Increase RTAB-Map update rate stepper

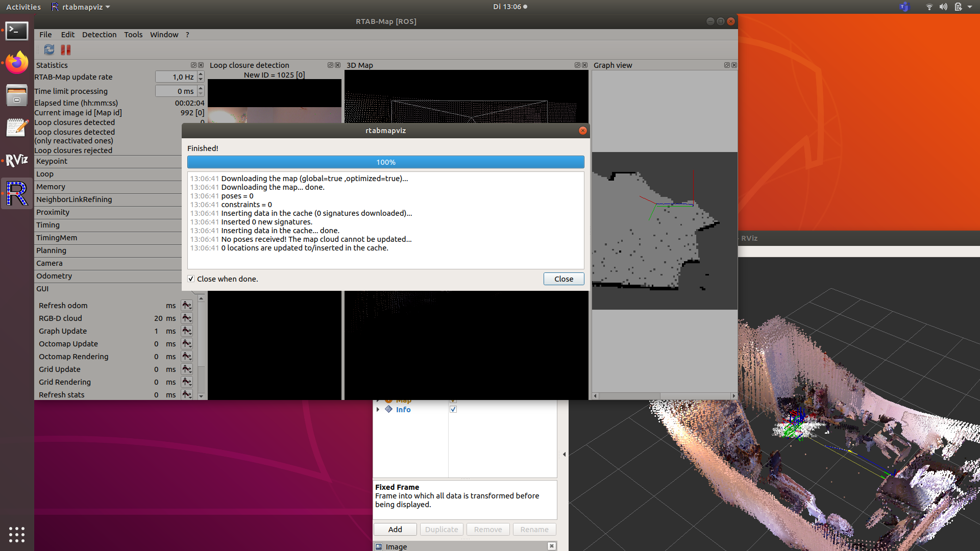(201, 74)
